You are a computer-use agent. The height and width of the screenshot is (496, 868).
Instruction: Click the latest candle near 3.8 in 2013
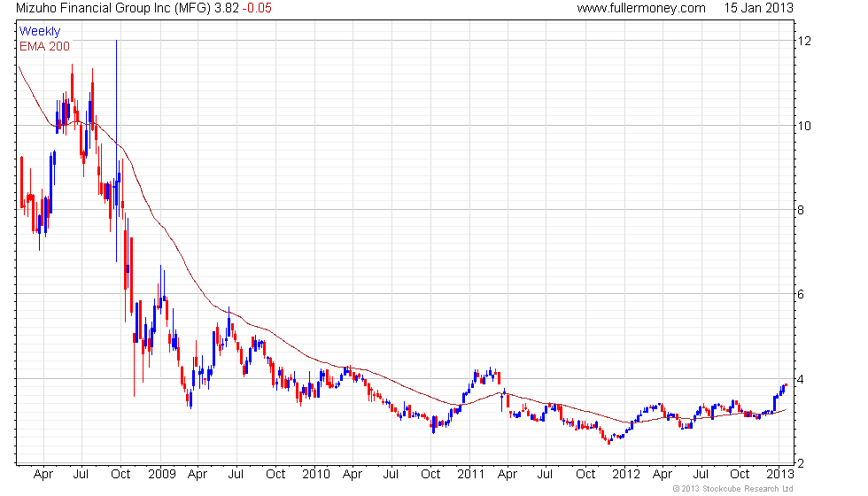pyautogui.click(x=786, y=386)
